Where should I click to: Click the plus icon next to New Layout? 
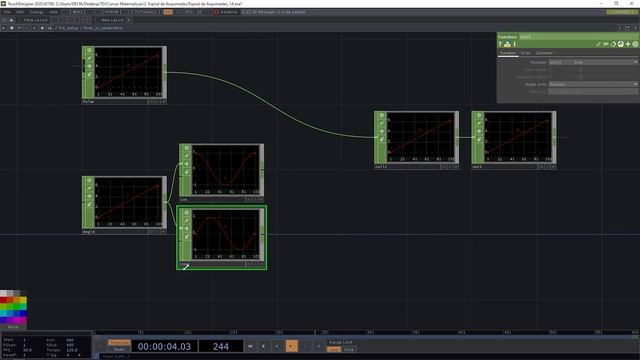click(x=129, y=20)
